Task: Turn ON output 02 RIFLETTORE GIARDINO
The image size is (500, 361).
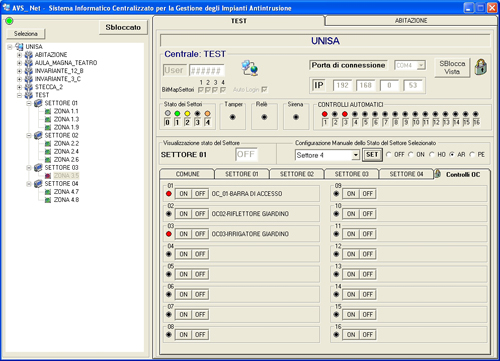Action: coord(184,214)
